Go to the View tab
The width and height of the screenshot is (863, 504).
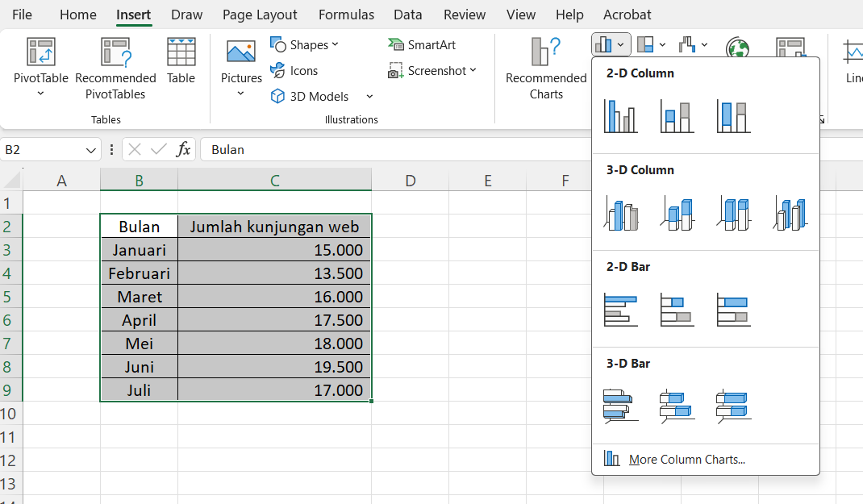pyautogui.click(x=521, y=15)
